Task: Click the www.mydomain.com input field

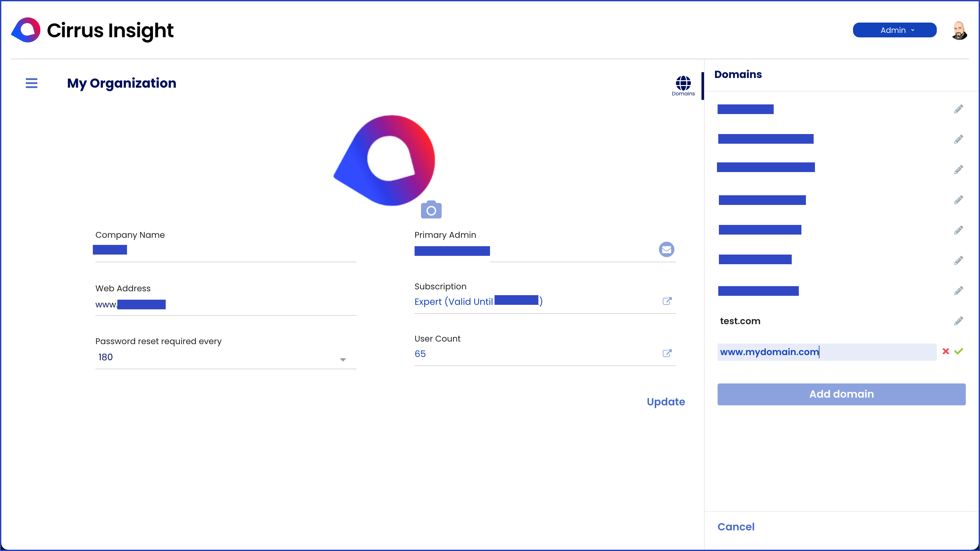Action: [827, 352]
